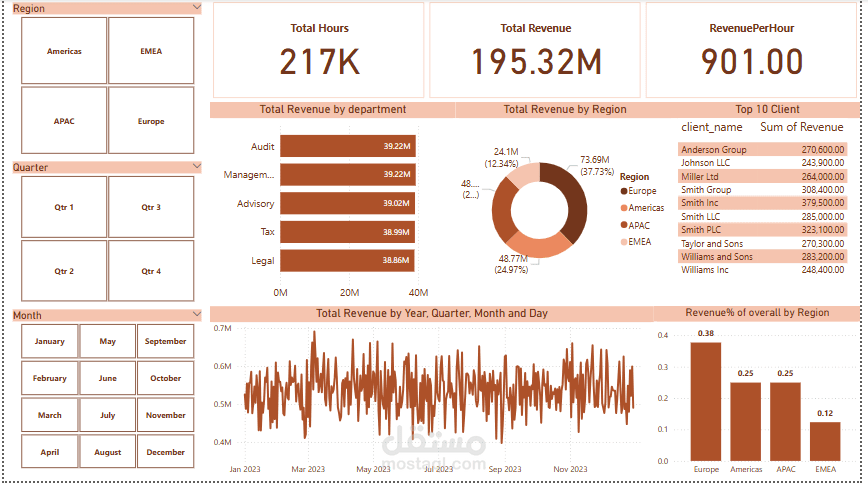This screenshot has width=868, height=483.
Task: Select the Williams Inc table row
Action: tap(762, 270)
